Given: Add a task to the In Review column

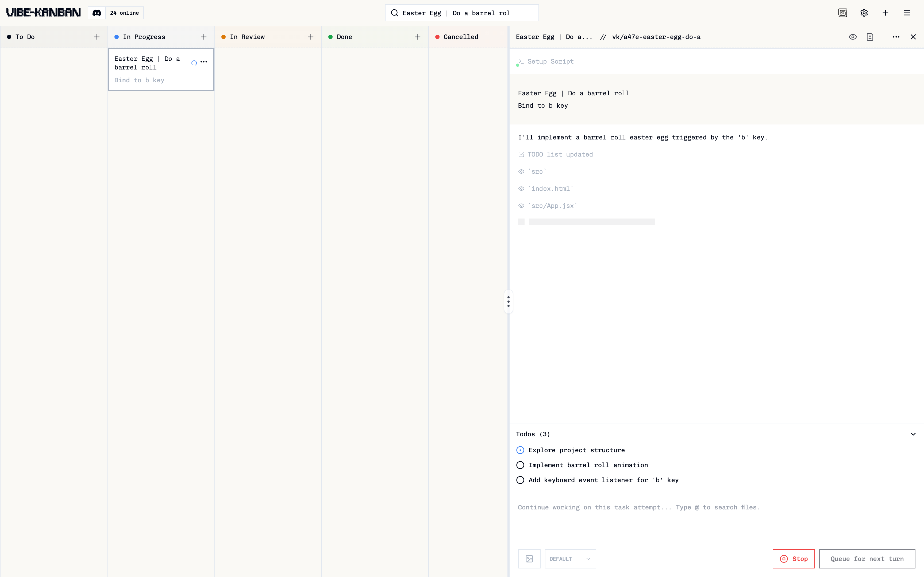Looking at the screenshot, I should [x=310, y=37].
